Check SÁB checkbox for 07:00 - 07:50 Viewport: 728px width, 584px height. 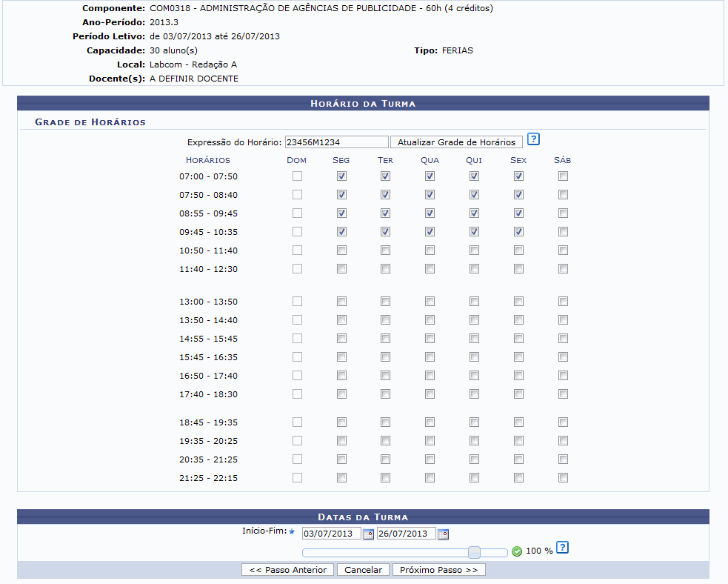(564, 176)
